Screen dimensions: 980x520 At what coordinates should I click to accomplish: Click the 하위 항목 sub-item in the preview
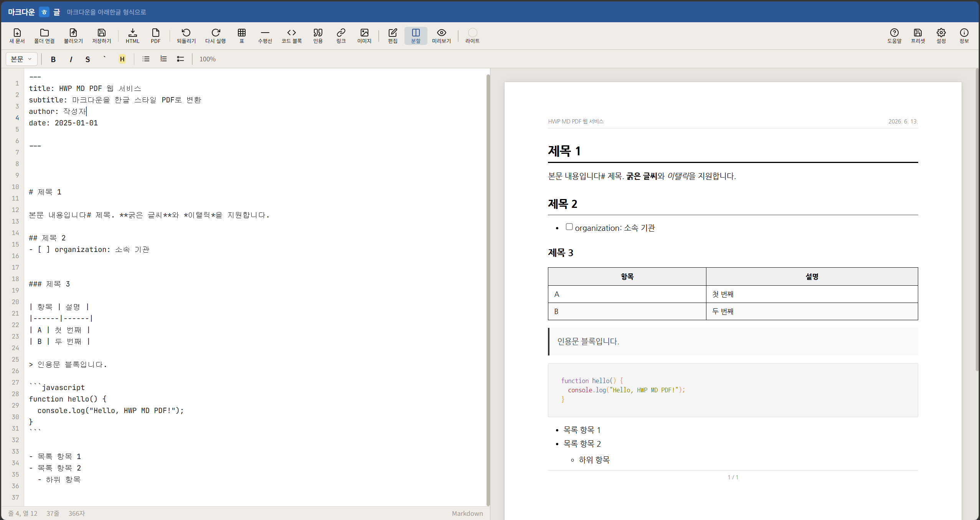pyautogui.click(x=594, y=460)
